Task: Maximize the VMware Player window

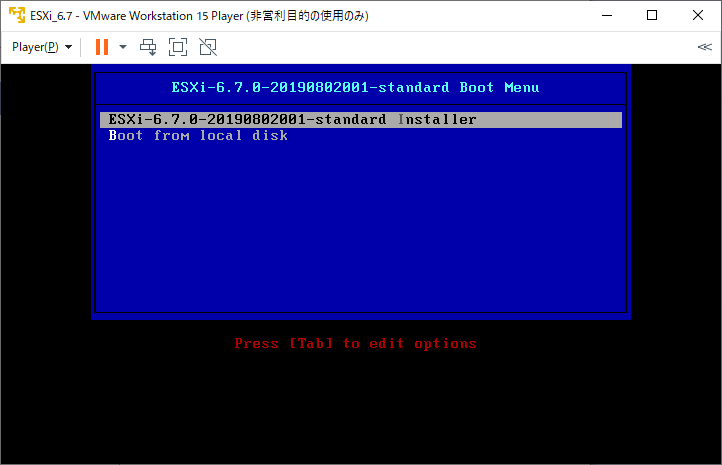Action: pos(652,16)
